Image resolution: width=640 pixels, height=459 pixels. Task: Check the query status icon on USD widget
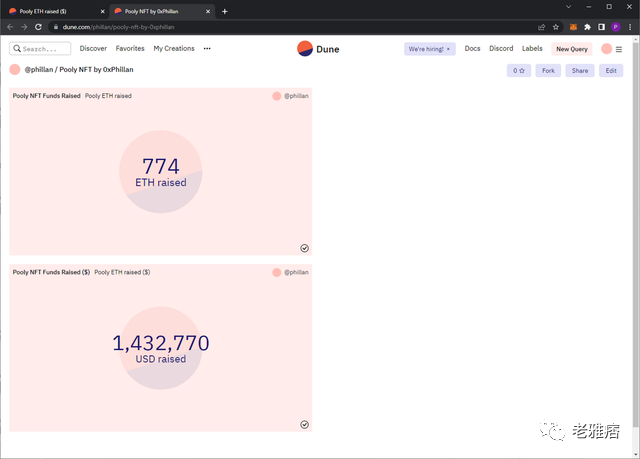[304, 424]
